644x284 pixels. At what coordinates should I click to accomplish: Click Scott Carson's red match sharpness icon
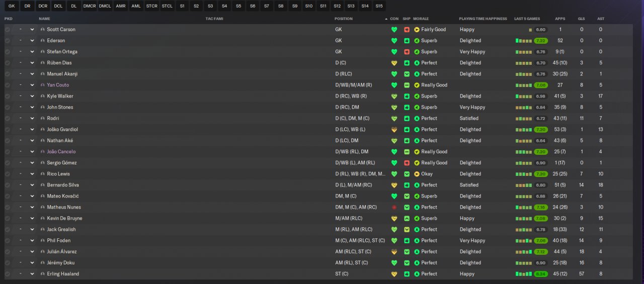[407, 30]
